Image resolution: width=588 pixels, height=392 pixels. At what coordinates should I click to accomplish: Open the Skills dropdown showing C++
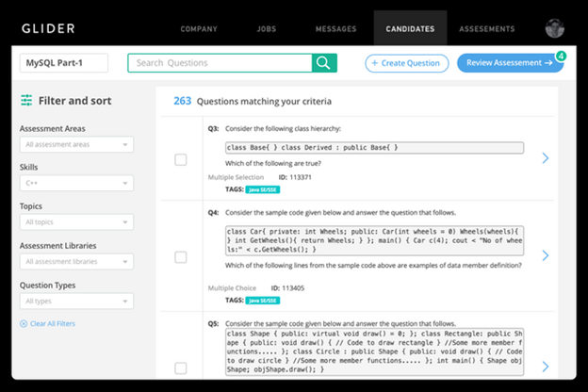(x=76, y=183)
